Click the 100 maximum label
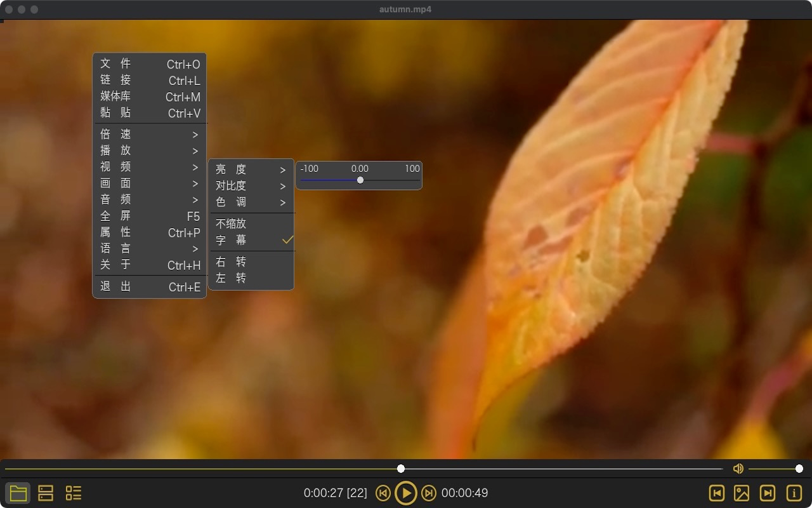 pos(412,168)
